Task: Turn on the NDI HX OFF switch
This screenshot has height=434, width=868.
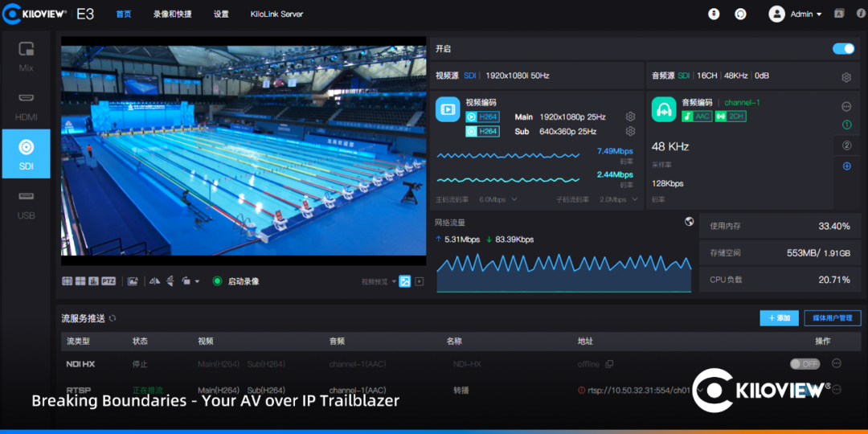Action: pos(805,364)
